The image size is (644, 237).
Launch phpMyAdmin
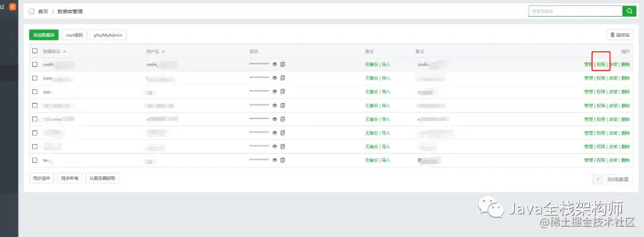tap(108, 35)
